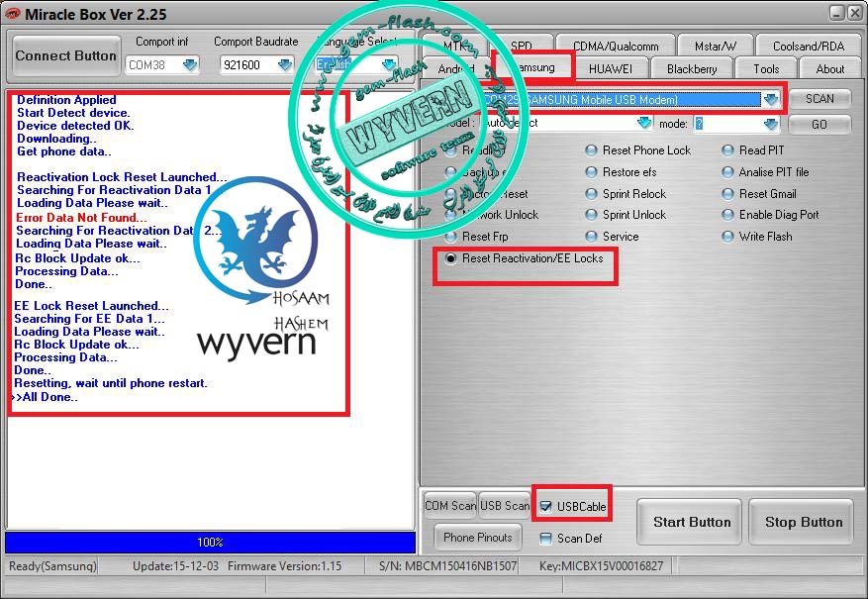Open the Tools tab
Viewport: 868px width, 599px height.
766,68
